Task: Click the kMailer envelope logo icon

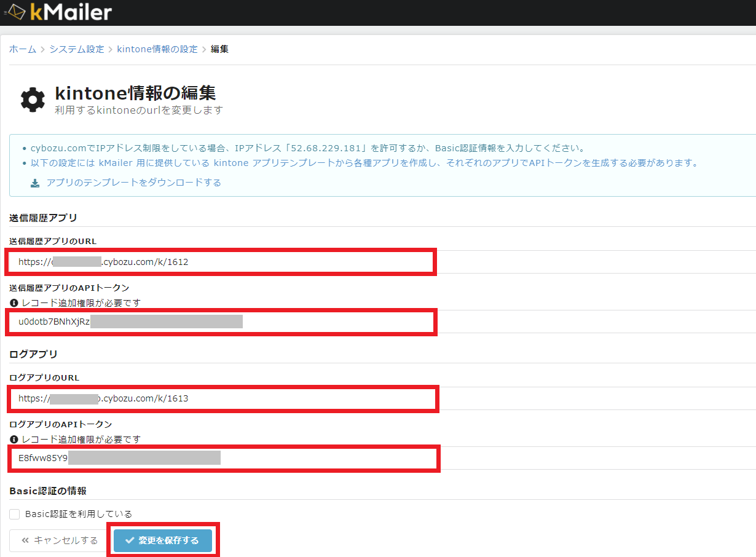Action: click(x=16, y=11)
